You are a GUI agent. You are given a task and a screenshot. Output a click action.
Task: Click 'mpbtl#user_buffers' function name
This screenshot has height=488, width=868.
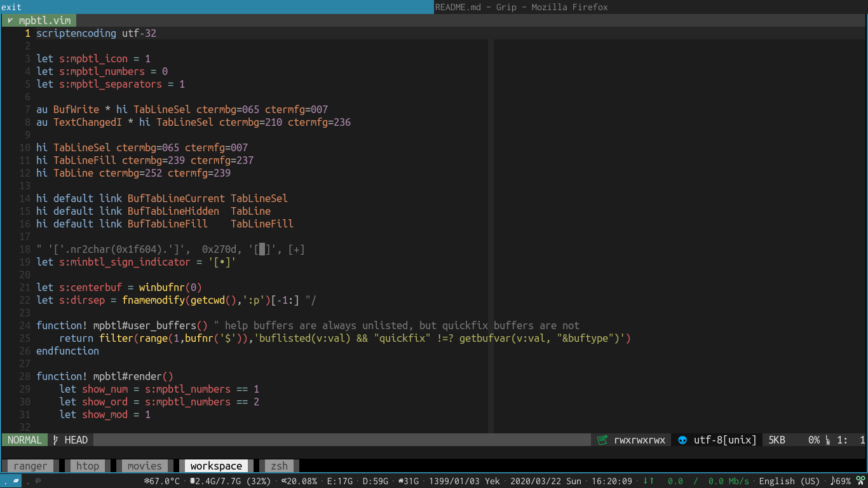[145, 325]
